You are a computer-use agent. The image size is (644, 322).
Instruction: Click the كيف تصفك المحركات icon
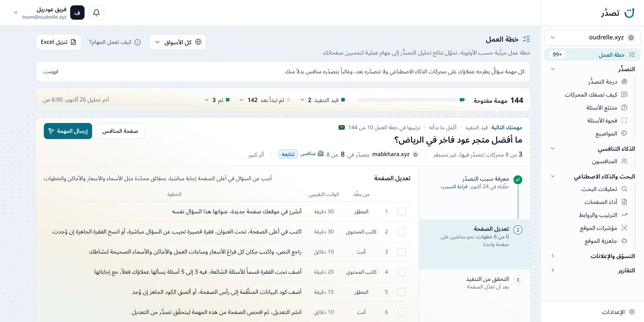[624, 95]
